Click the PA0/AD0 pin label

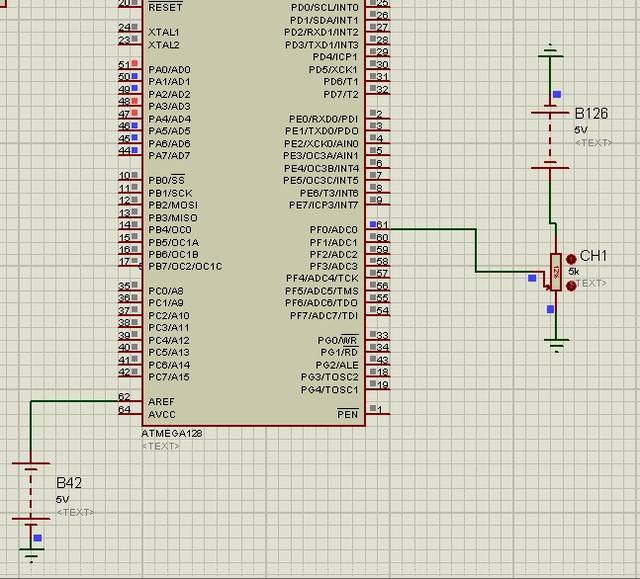169,69
